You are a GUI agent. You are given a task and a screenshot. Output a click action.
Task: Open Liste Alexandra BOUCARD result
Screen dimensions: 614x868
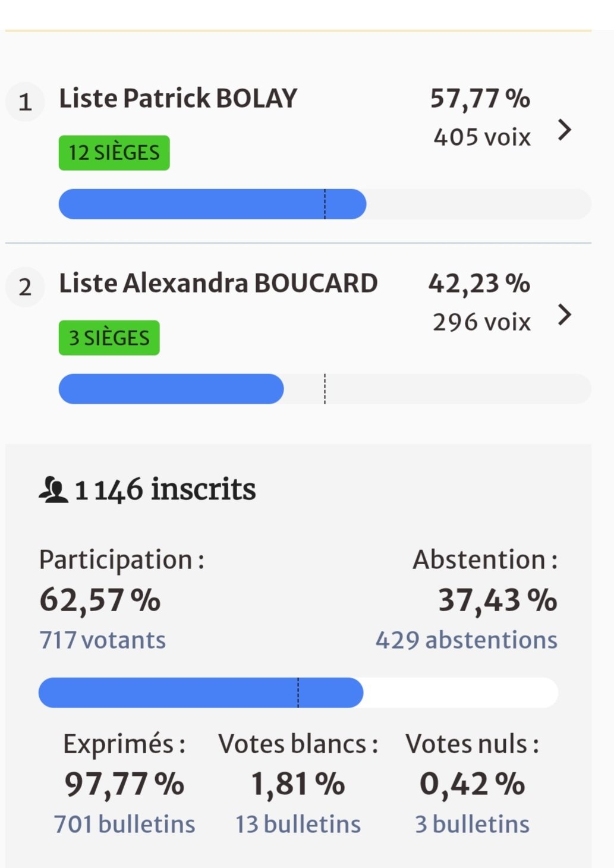(218, 284)
